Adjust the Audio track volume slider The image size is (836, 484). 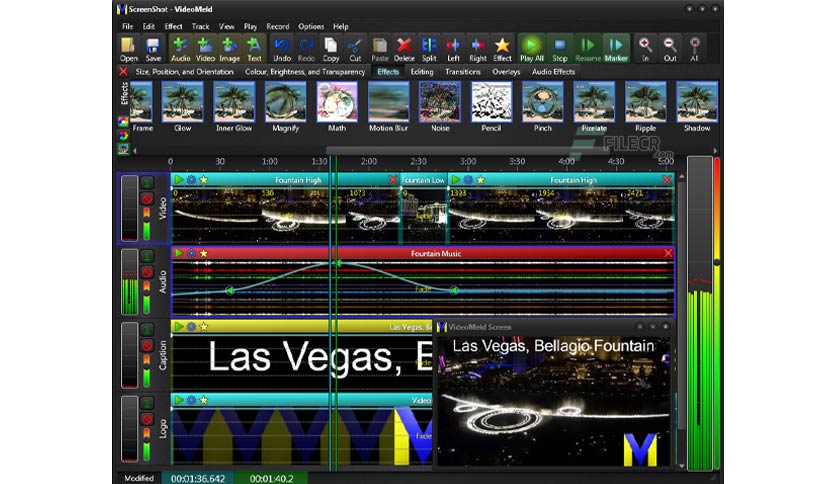pyautogui.click(x=147, y=299)
